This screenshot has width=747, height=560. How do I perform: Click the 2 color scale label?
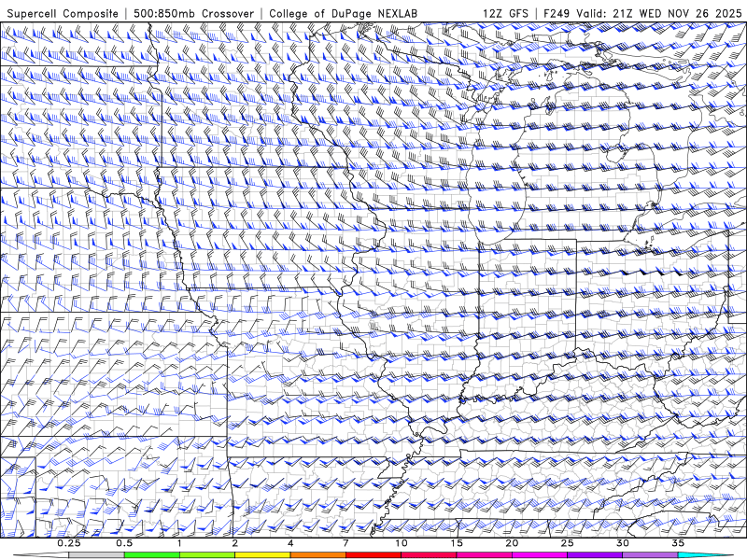[x=235, y=543]
